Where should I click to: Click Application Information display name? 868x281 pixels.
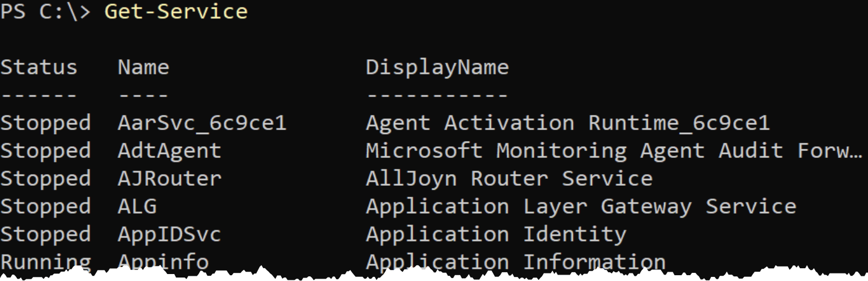click(x=516, y=262)
